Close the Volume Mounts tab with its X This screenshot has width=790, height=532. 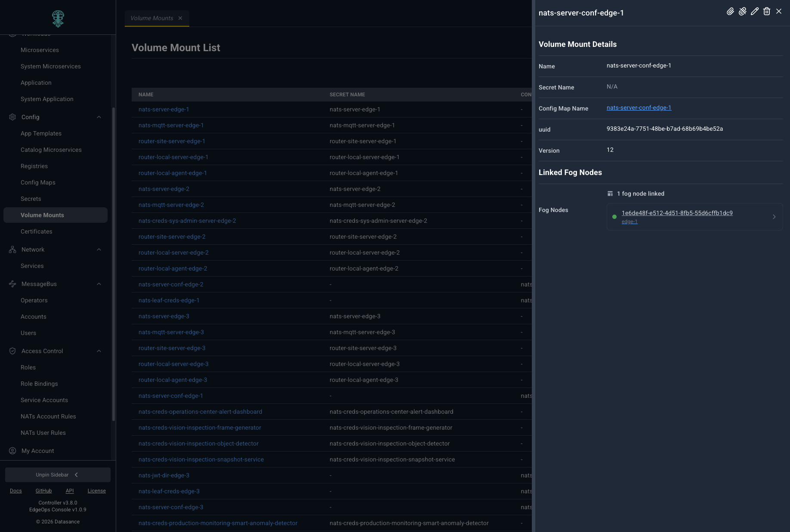click(x=180, y=18)
